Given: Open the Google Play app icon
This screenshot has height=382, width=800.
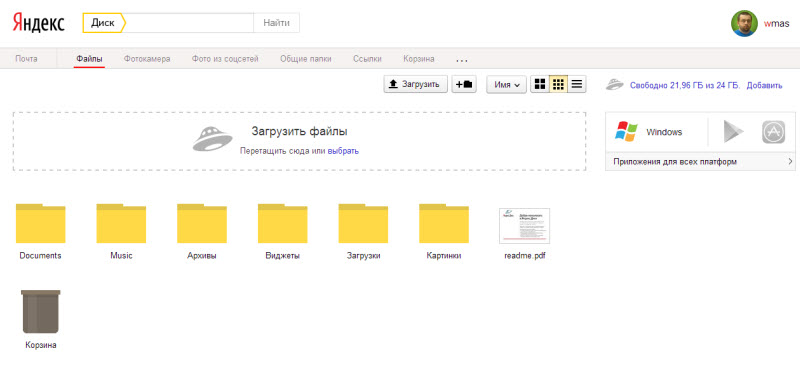Looking at the screenshot, I should click(x=733, y=132).
